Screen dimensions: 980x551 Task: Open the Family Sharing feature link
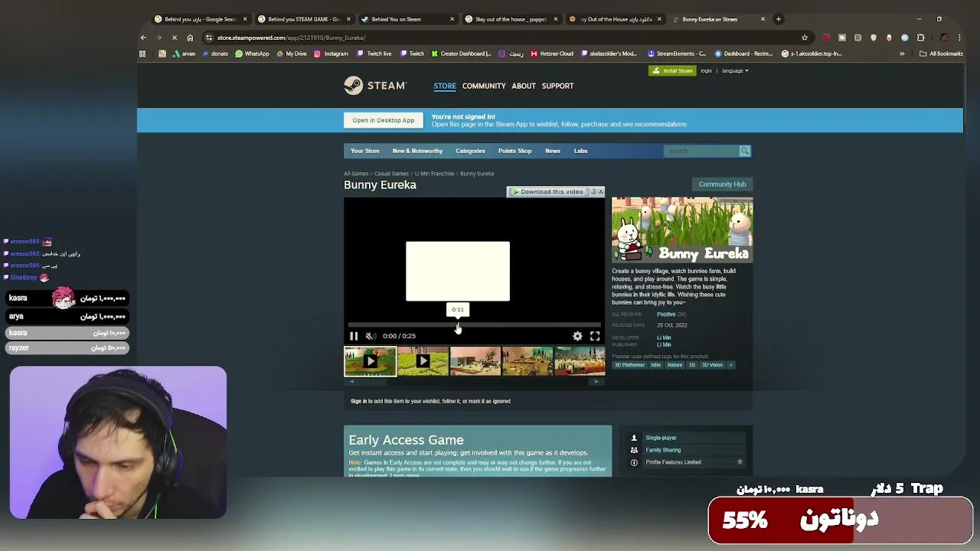pos(663,450)
